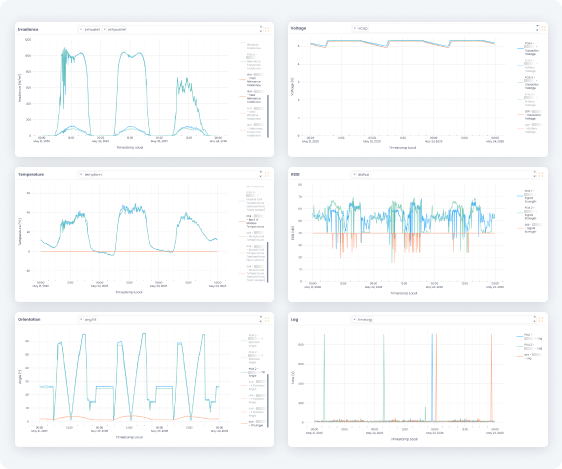This screenshot has width=562, height=469.
Task: Click the Timestamp local label under Voltage chart
Action: (x=403, y=148)
